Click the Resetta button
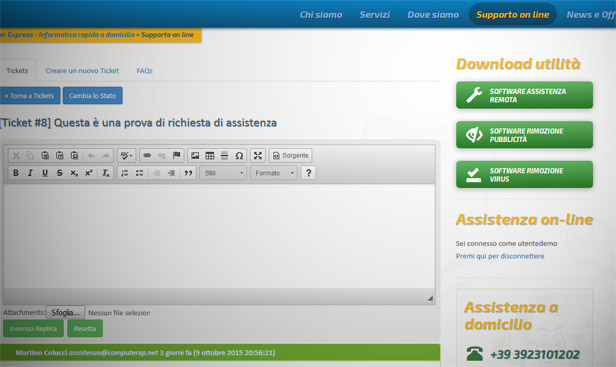616x367 pixels. [85, 328]
